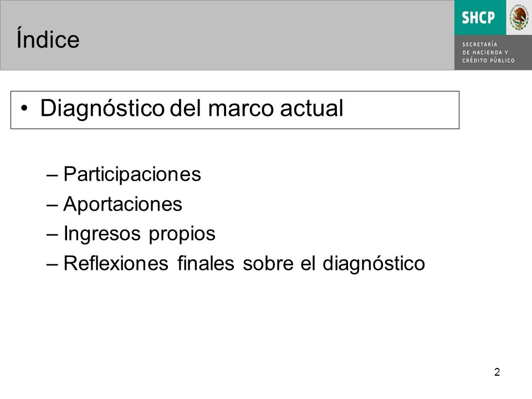The height and width of the screenshot is (399, 532).
Task: Click the bullet before Diagnóstico
Action: pos(24,109)
